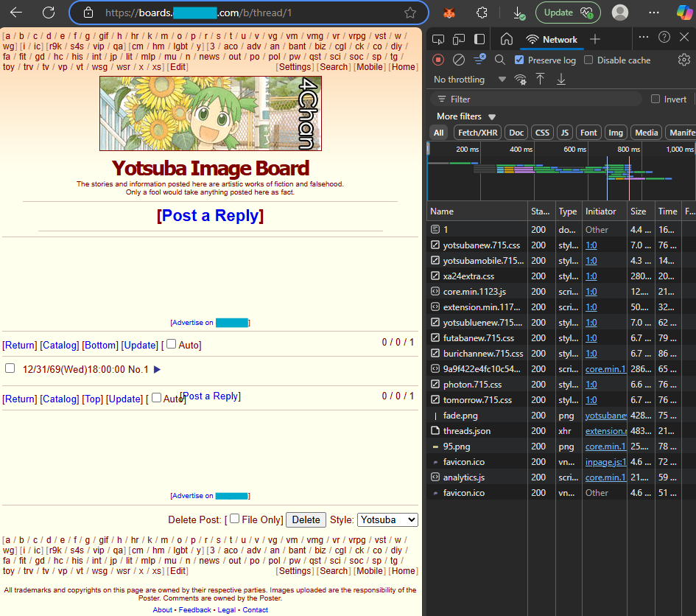Viewport: 696px width, 616px height.
Task: Uncheck the Preserve log checkbox
Action: (519, 60)
